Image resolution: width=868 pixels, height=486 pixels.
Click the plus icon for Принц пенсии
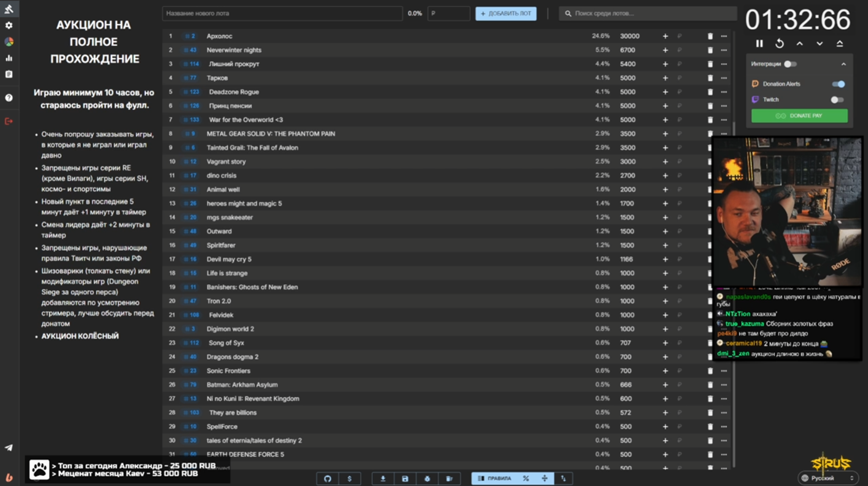665,106
